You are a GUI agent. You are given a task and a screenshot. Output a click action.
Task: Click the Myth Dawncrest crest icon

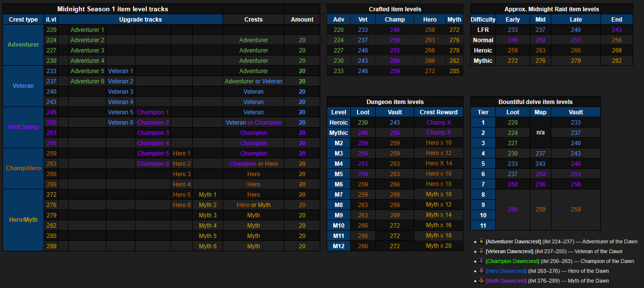(482, 281)
